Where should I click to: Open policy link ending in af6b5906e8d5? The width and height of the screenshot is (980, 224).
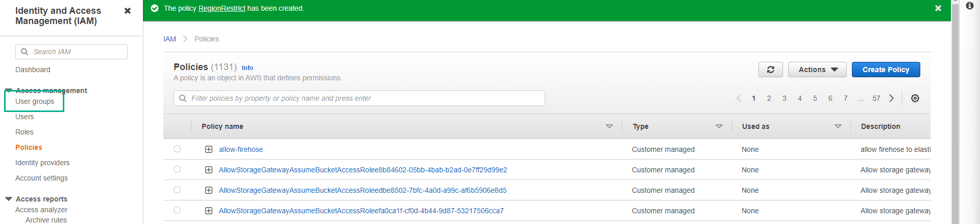[363, 190]
